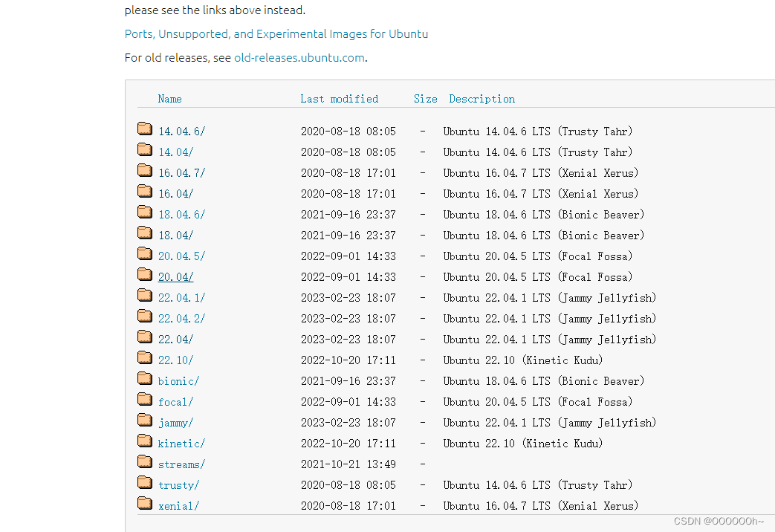This screenshot has height=532, width=775.
Task: Click the folder icon beside 20.04/
Action: tap(145, 275)
